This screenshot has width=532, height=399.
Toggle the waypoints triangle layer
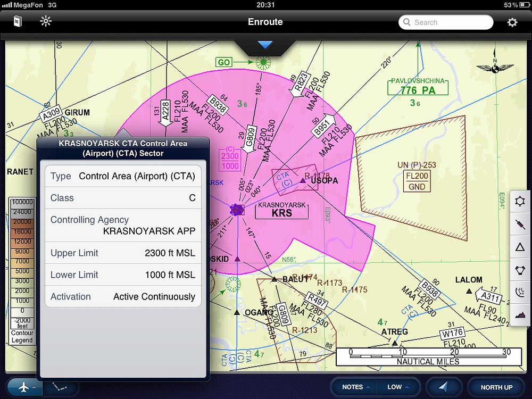(x=520, y=247)
